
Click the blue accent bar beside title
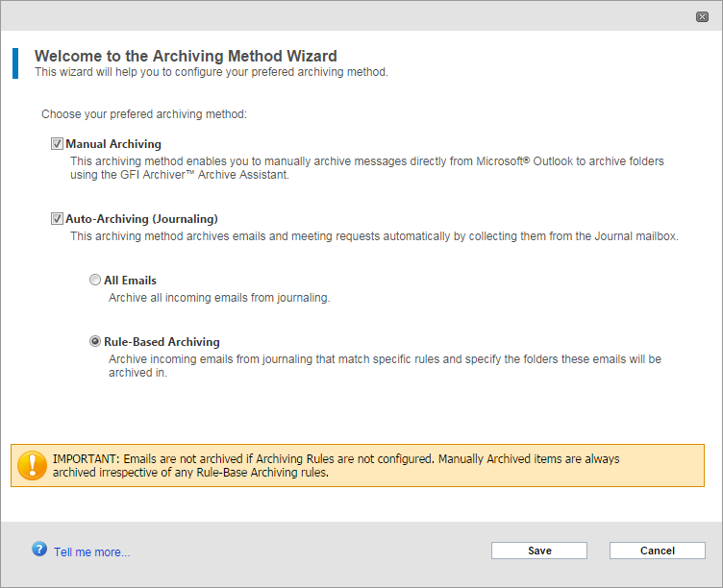15,63
